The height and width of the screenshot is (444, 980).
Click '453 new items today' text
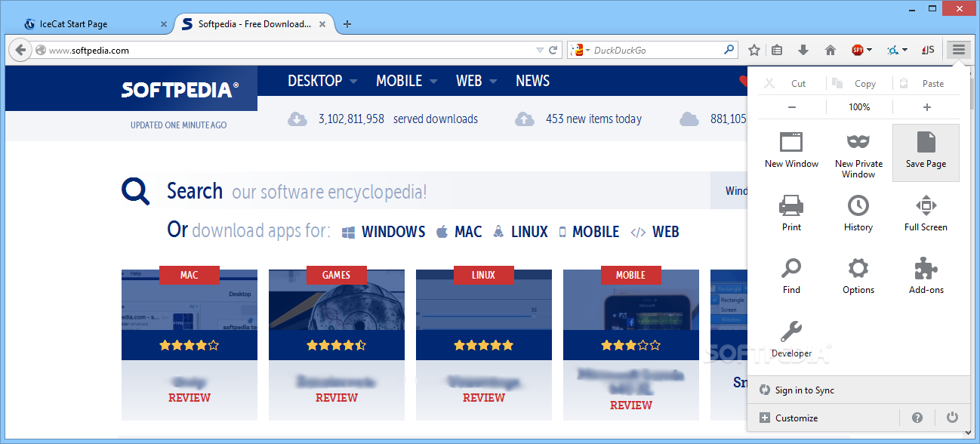click(x=593, y=119)
